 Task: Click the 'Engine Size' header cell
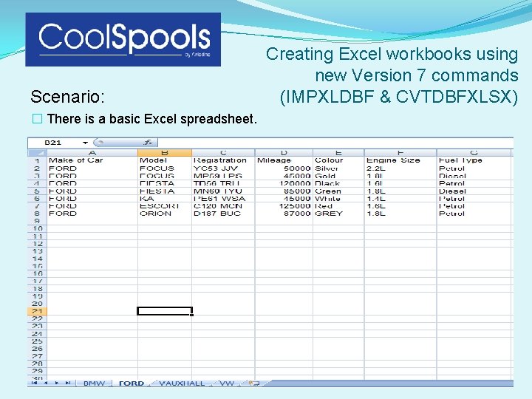click(x=400, y=160)
